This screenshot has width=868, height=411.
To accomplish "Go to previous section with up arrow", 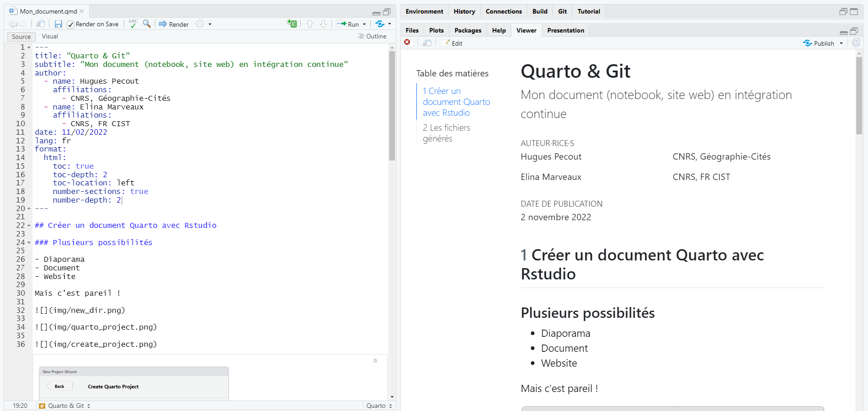I will click(310, 24).
